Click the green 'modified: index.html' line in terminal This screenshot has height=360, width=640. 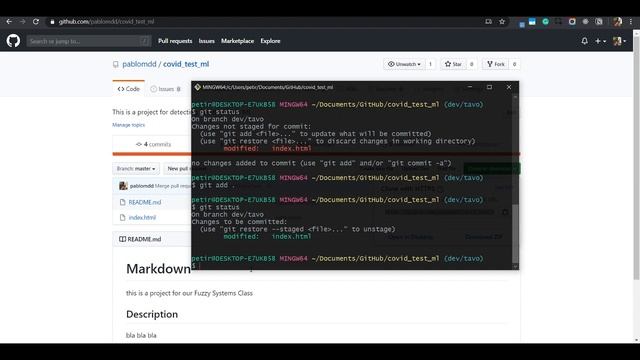[267, 236]
